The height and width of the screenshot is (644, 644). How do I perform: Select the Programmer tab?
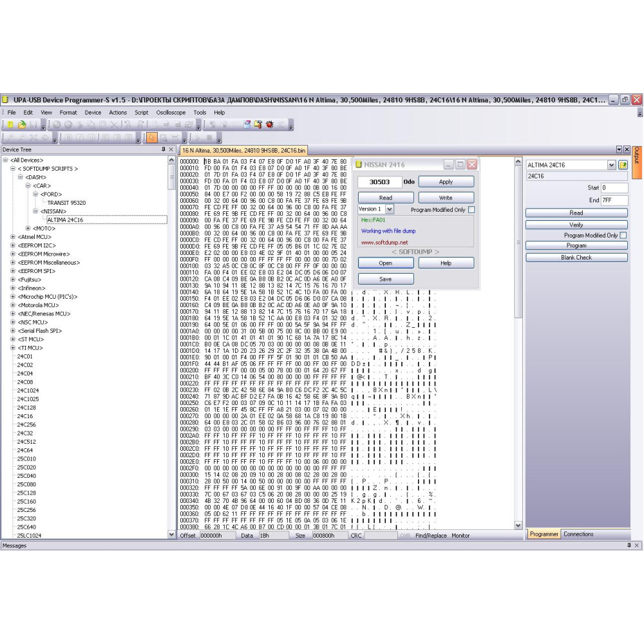(544, 534)
